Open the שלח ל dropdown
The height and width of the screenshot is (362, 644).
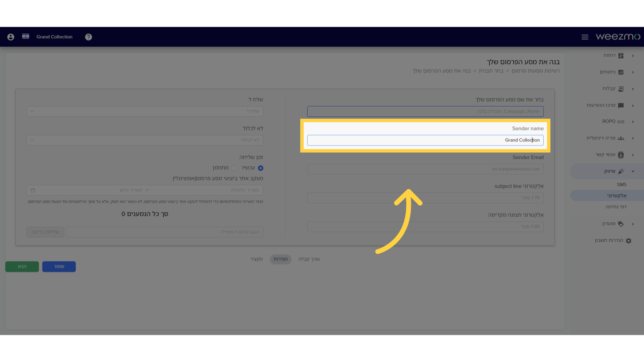[x=145, y=111]
